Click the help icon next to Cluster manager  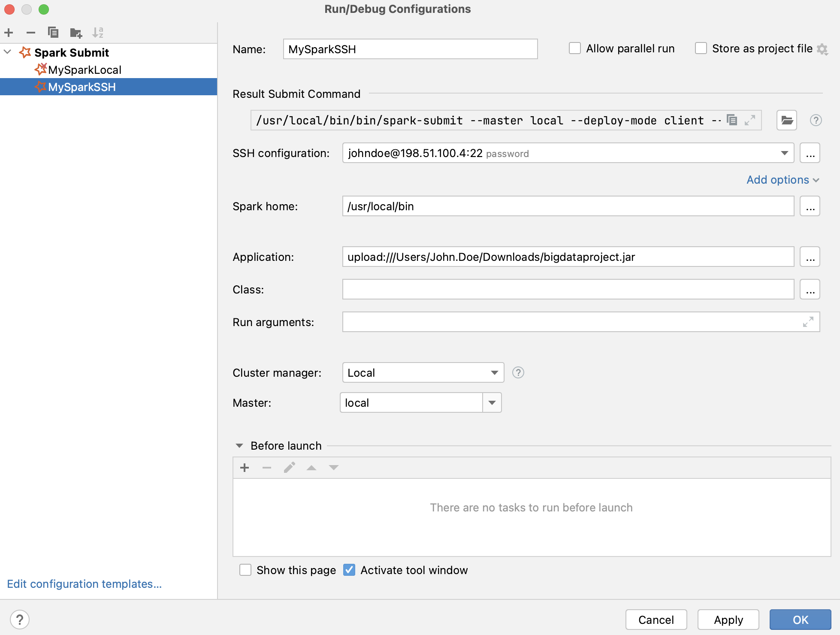point(520,372)
